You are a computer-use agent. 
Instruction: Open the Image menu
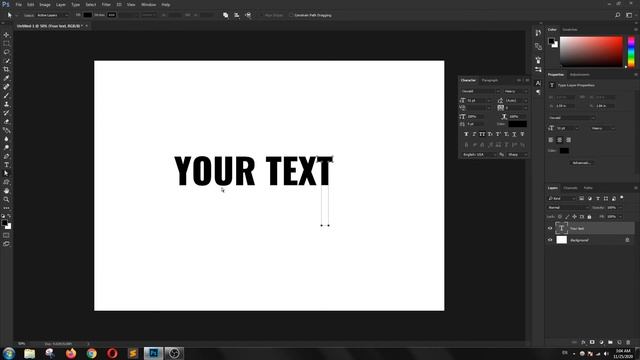pyautogui.click(x=44, y=4)
